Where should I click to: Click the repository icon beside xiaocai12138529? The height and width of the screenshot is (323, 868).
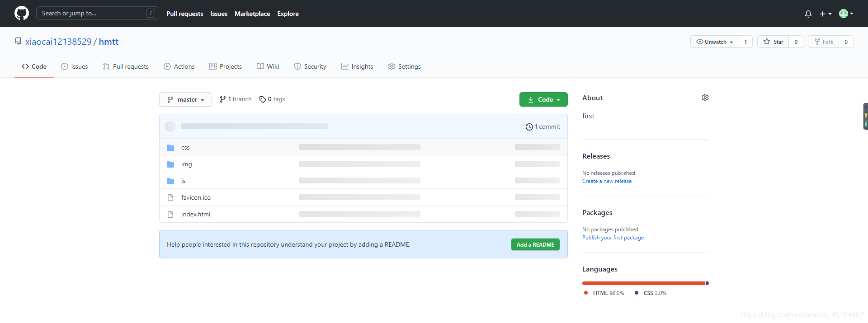coord(18,41)
